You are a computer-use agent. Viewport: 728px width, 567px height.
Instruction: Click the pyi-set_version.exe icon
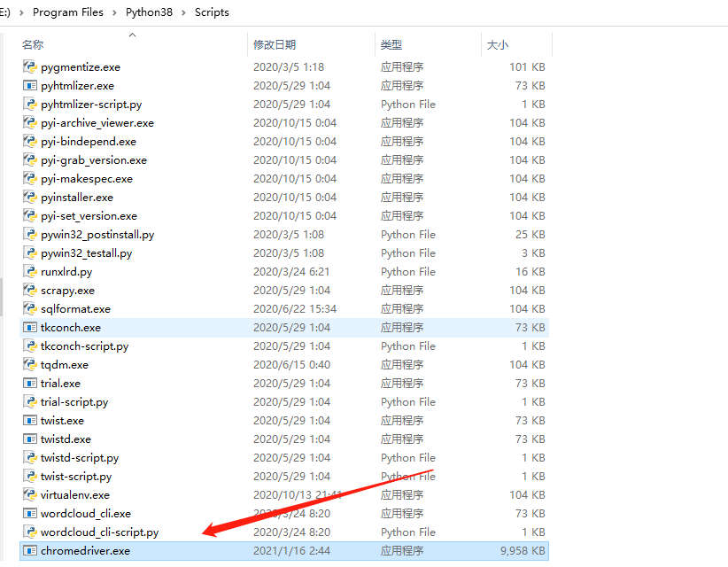30,215
